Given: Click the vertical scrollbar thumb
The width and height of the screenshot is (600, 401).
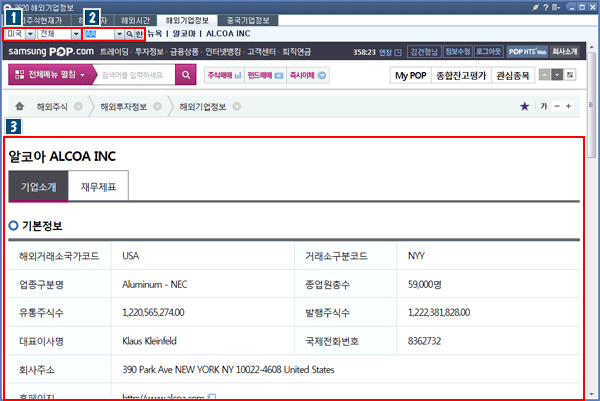Looking at the screenshot, I should tap(592, 103).
